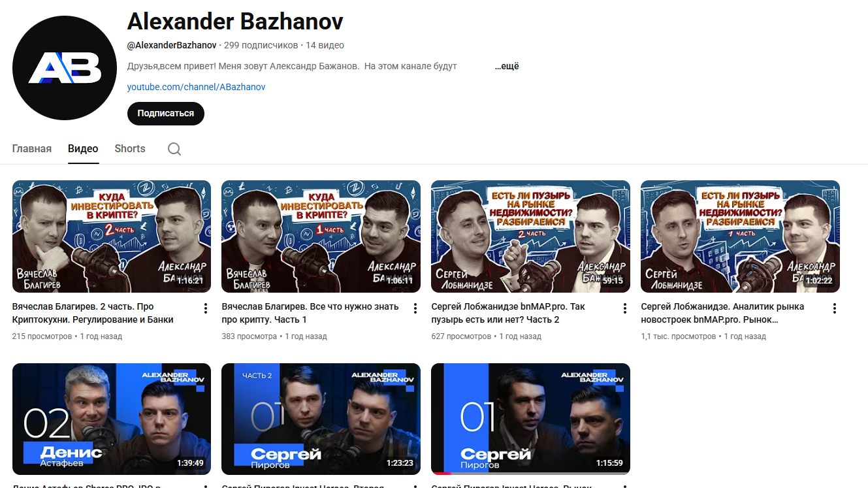Open three-dot menu for Благирев Часть 1 video
This screenshot has height=488, width=868.
pyautogui.click(x=415, y=308)
